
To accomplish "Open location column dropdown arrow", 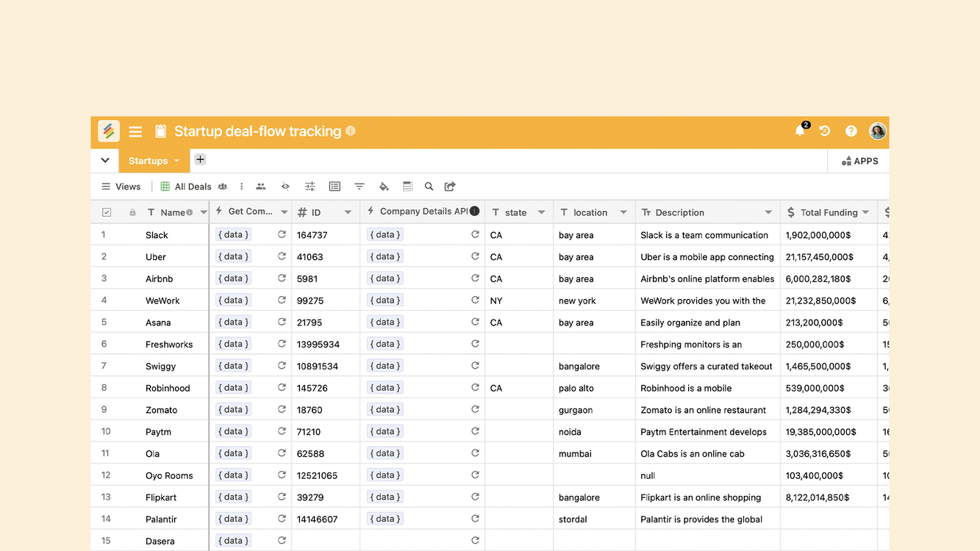I will (623, 212).
